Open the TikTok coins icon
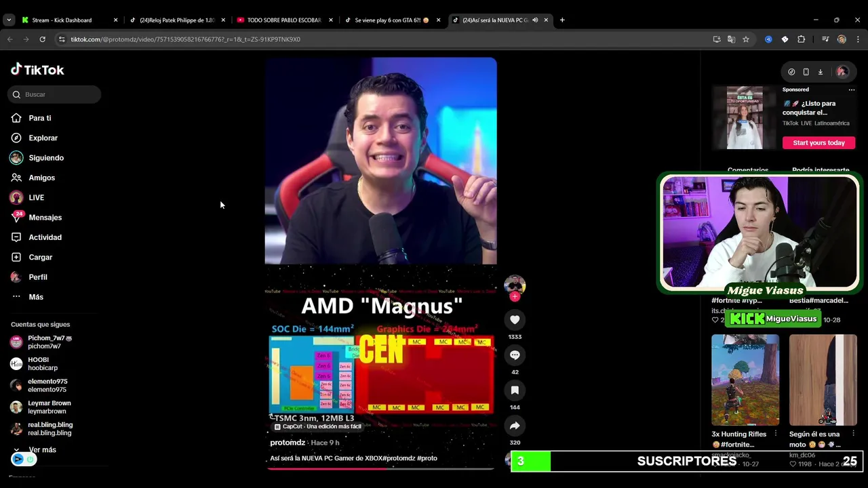This screenshot has height=488, width=868. pos(791,72)
